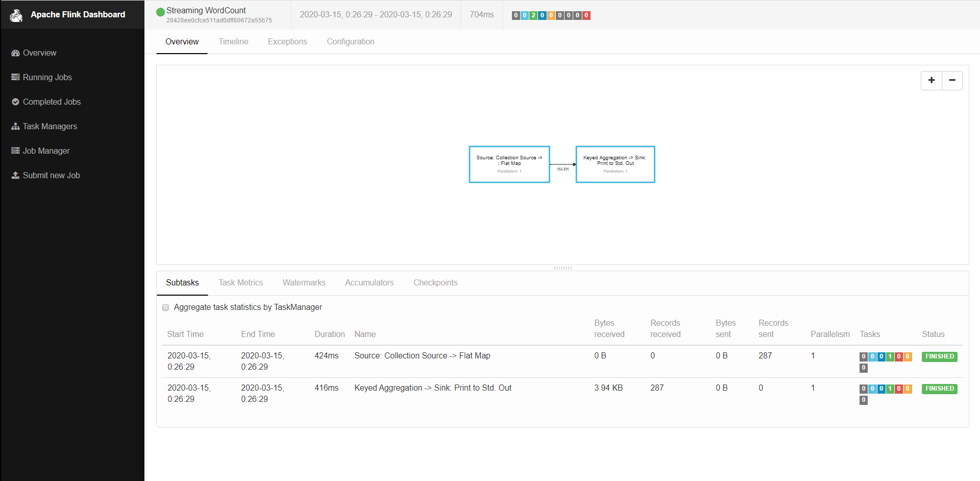980x481 pixels.
Task: Click the Submit new Job upload icon
Action: [x=15, y=175]
